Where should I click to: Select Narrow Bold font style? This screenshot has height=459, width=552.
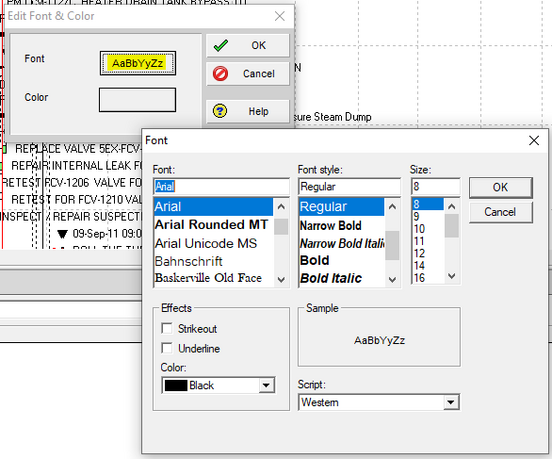click(341, 225)
